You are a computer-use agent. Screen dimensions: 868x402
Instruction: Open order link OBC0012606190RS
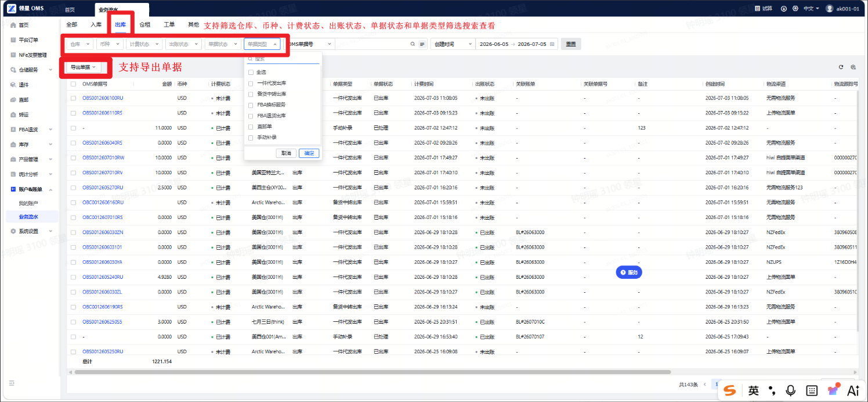pos(103,307)
